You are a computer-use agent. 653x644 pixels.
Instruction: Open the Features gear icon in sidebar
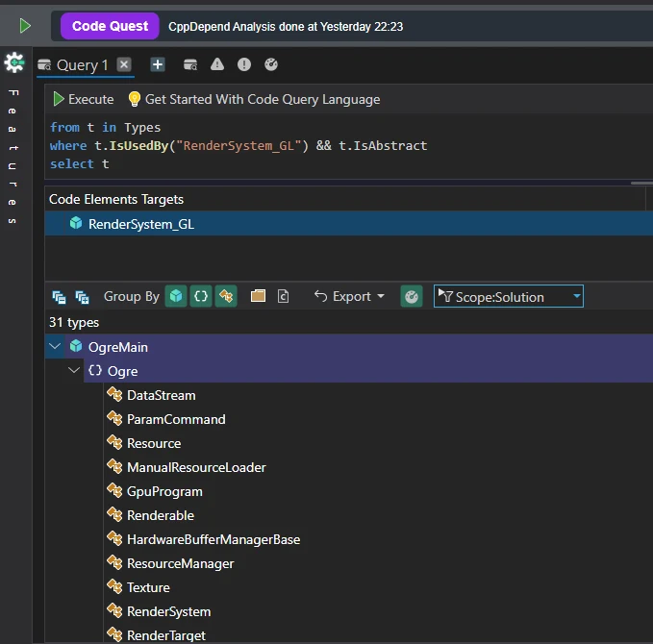[x=14, y=62]
